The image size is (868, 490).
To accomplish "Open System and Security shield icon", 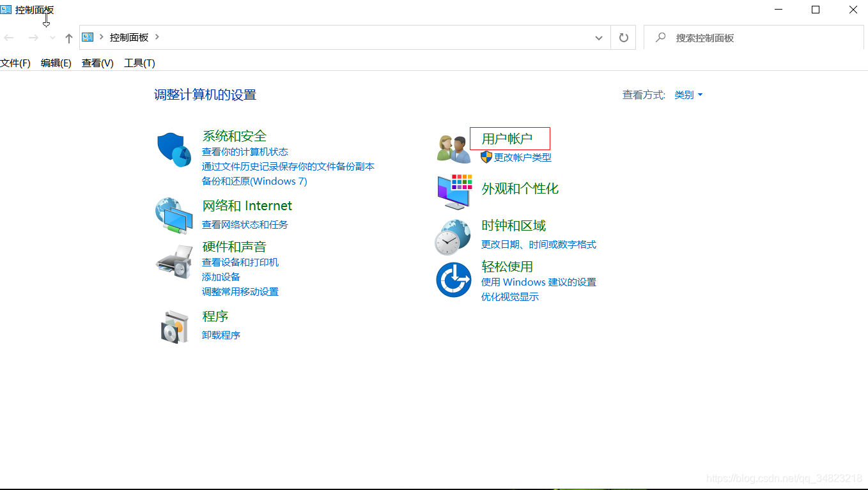I will tap(174, 150).
